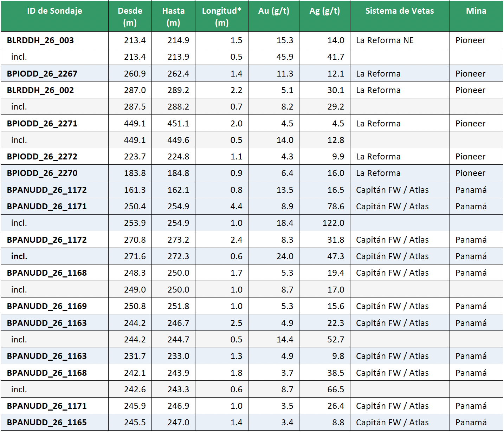Select the BPIODD_26_2267 row label
Viewport: 504px width, 432px height.
[x=54, y=73]
